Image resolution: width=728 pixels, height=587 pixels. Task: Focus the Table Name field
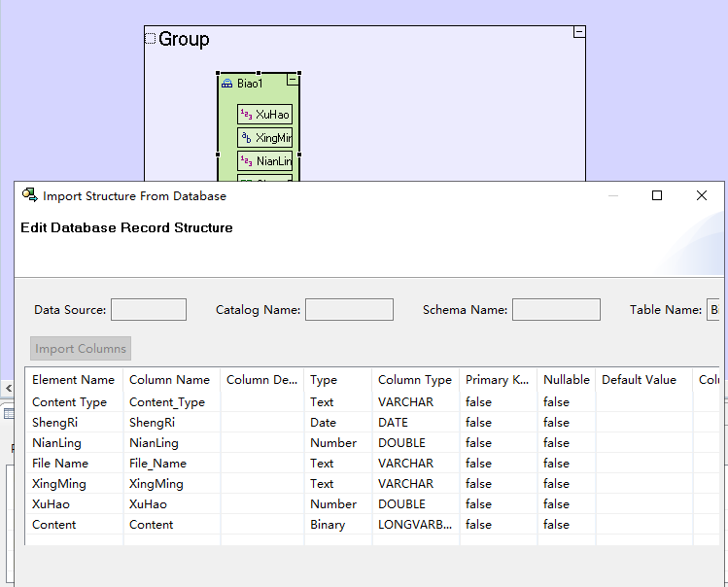[712, 309]
